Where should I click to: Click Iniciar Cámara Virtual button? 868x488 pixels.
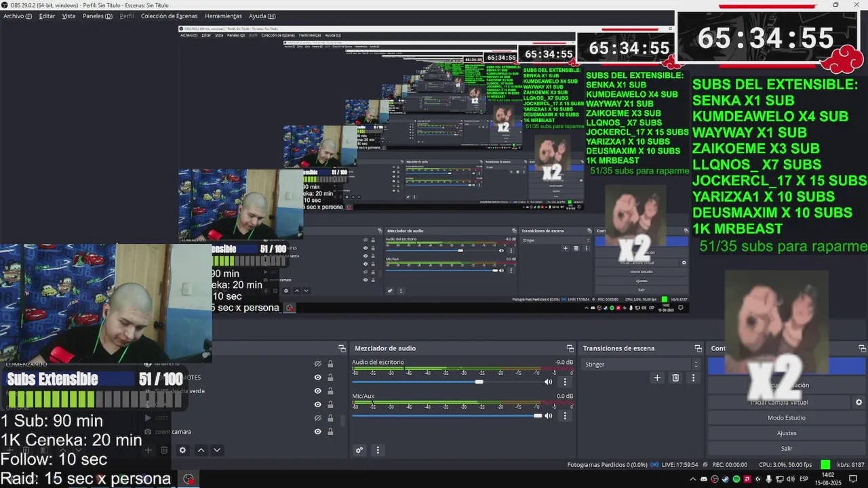click(x=778, y=402)
